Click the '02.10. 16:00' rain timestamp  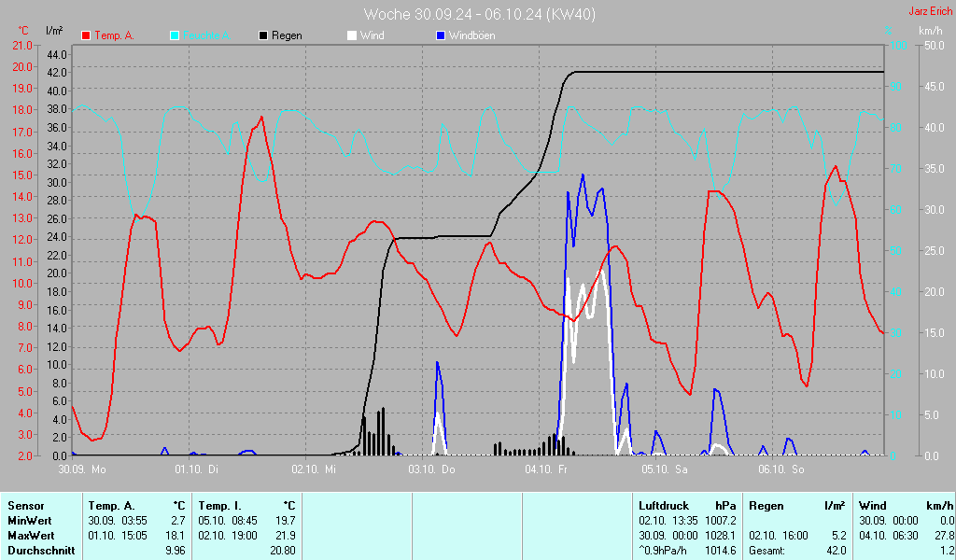pyautogui.click(x=779, y=536)
